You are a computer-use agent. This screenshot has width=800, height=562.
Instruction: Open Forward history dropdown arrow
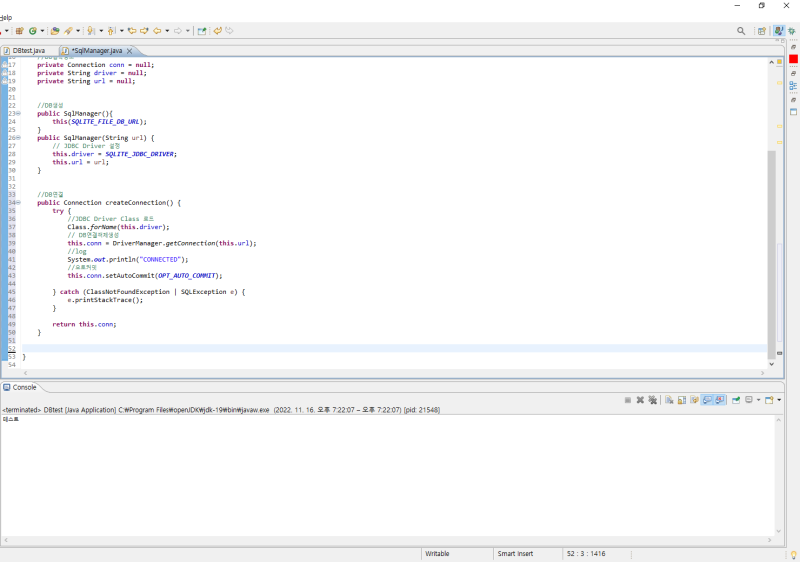pos(187,31)
